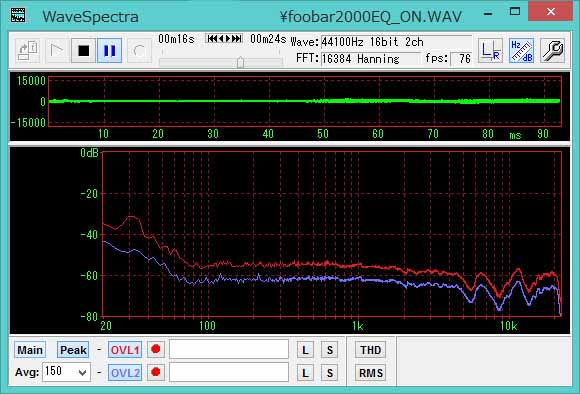Viewport: 580px width, 394px height.
Task: Click the L/R channel selection icon
Action: click(490, 50)
